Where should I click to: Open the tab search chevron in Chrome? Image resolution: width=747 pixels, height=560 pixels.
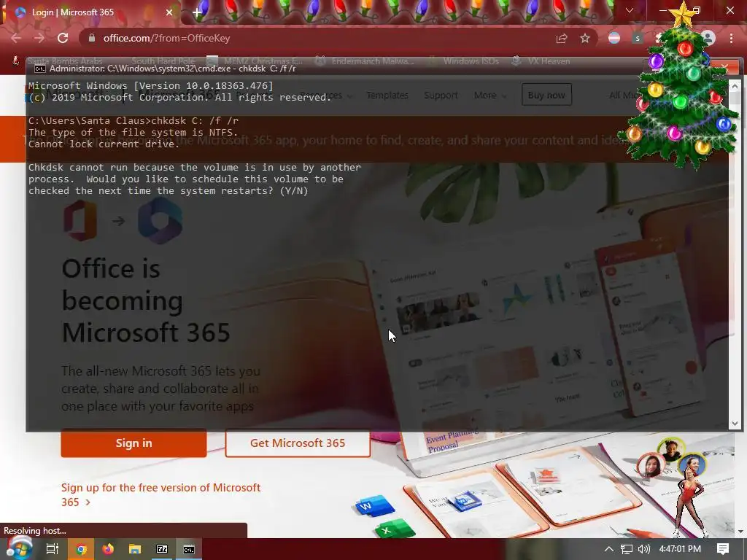coord(630,10)
